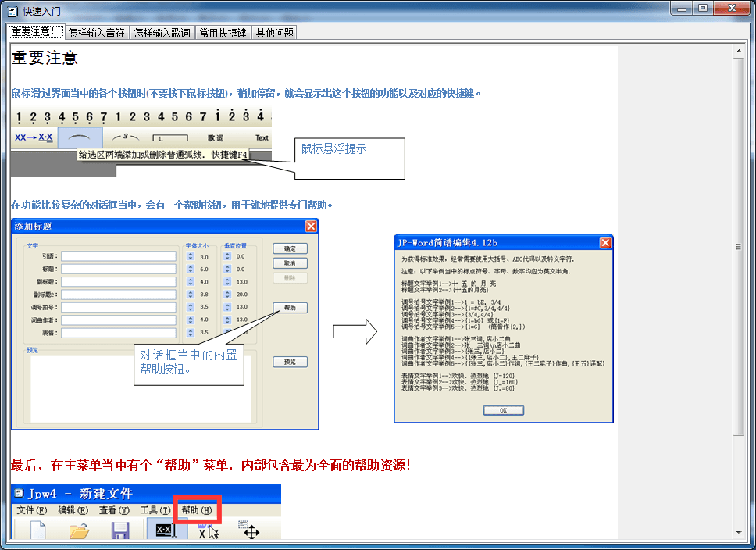Click the four-way move arrows icon
Image resolution: width=756 pixels, height=550 pixels.
click(x=251, y=530)
